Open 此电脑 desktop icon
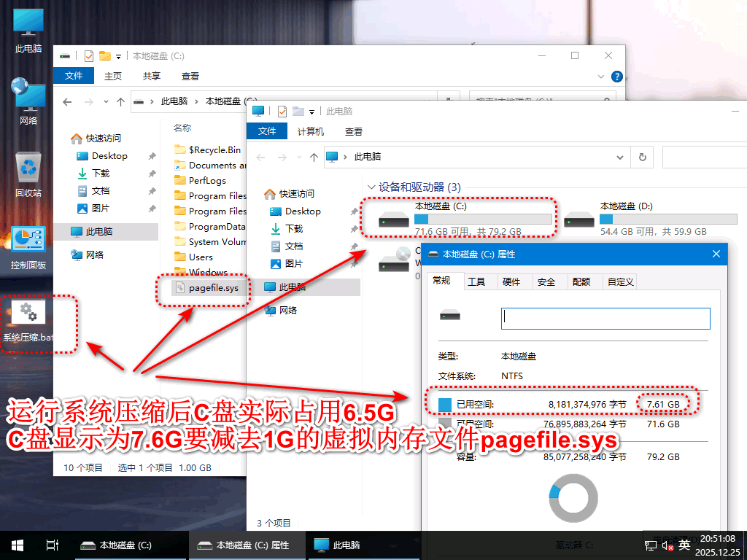This screenshot has width=747, height=560. click(28, 31)
